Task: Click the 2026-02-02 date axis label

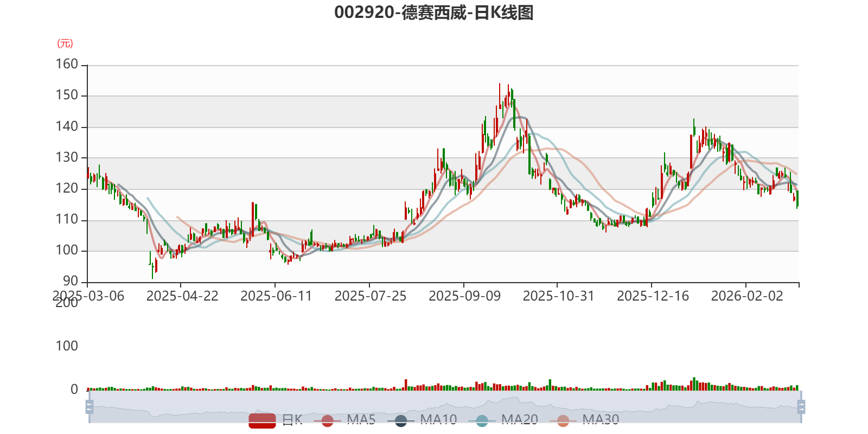Action: (747, 296)
